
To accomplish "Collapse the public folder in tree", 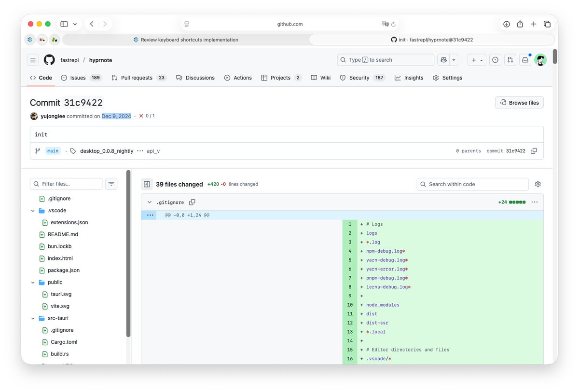I will click(x=33, y=283).
